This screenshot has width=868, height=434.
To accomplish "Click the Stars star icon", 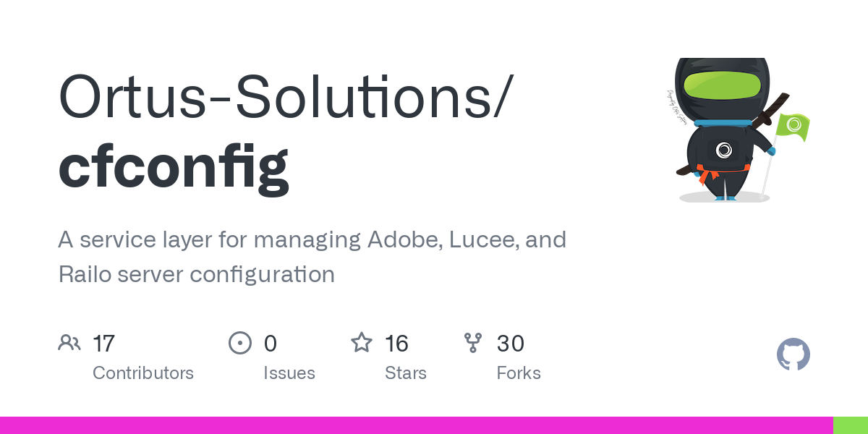I will (362, 342).
